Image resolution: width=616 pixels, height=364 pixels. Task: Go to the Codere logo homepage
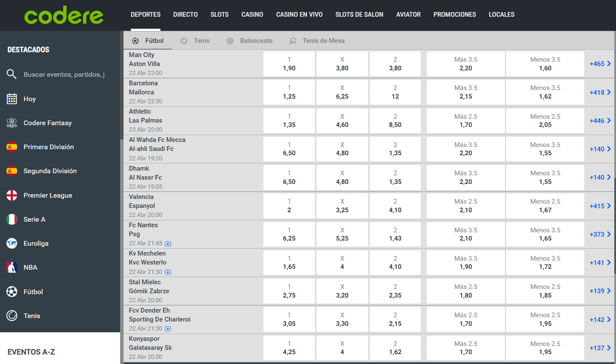click(x=64, y=15)
